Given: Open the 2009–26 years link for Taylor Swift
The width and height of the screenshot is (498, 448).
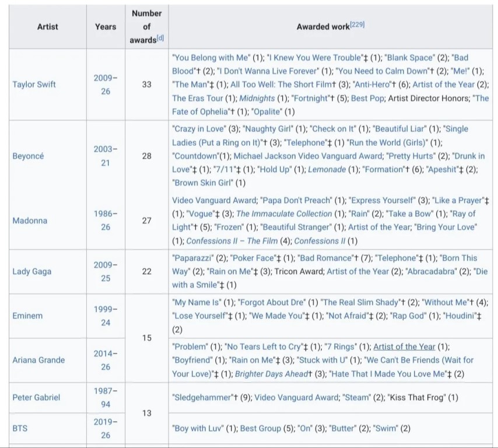Looking at the screenshot, I should [x=106, y=85].
